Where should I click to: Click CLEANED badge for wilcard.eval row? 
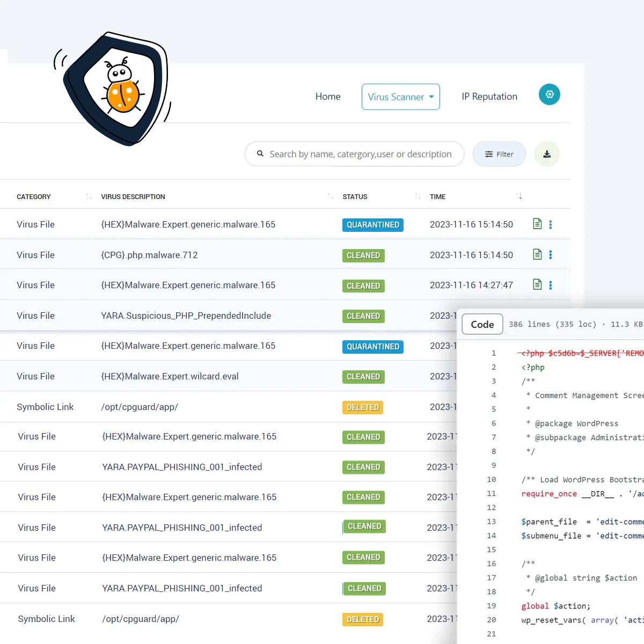[x=363, y=377]
